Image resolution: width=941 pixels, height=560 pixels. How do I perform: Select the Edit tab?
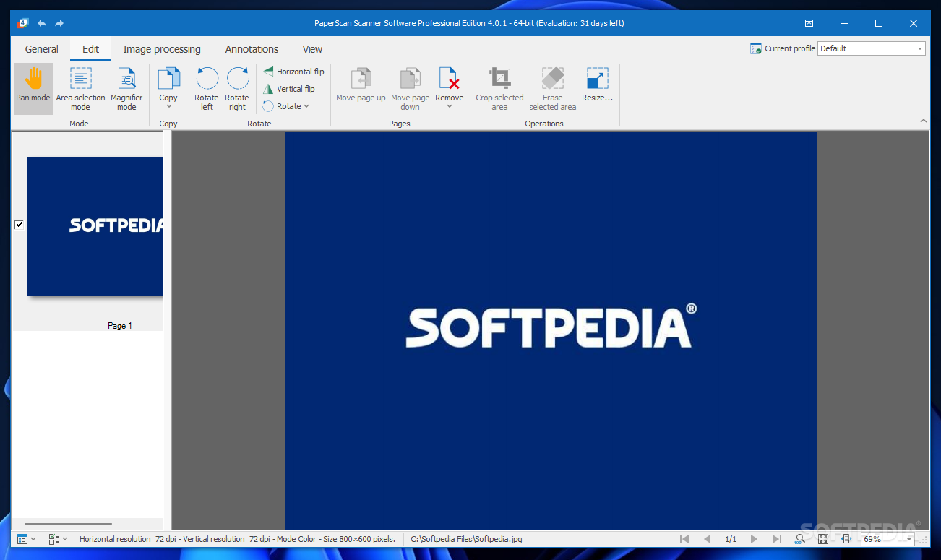tap(90, 49)
